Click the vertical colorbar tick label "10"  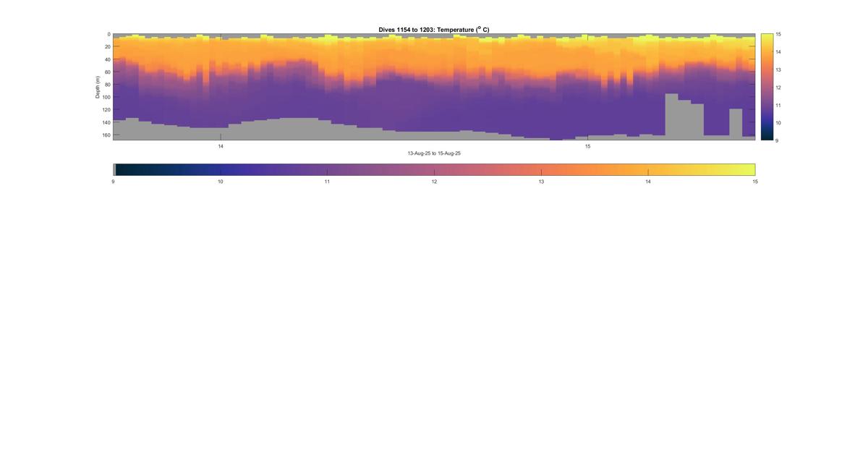pos(779,123)
